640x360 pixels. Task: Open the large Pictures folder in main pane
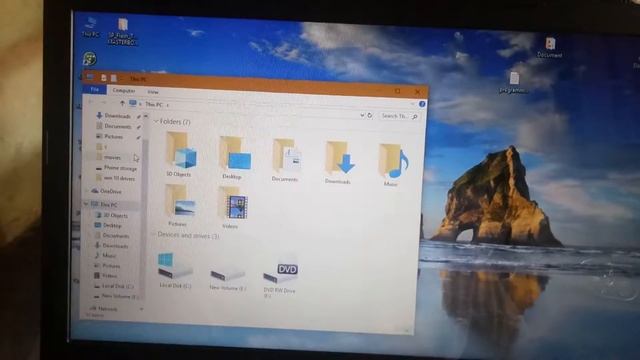pyautogui.click(x=179, y=205)
